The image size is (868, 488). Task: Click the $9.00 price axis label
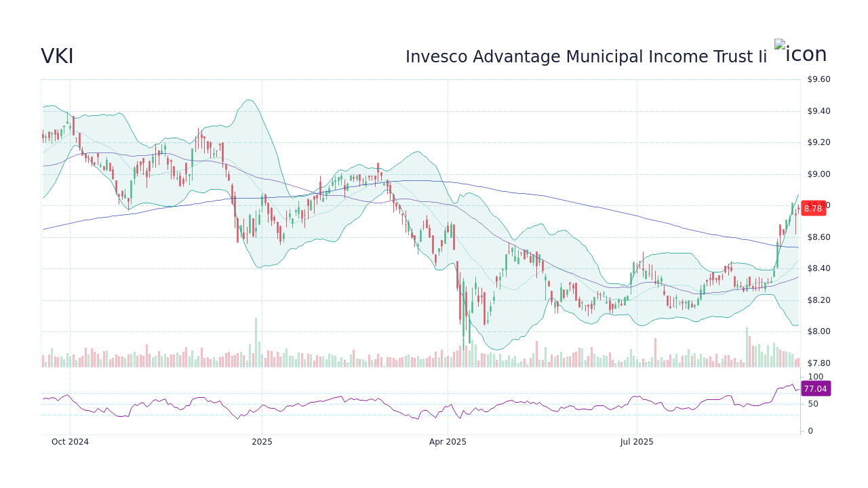point(818,174)
